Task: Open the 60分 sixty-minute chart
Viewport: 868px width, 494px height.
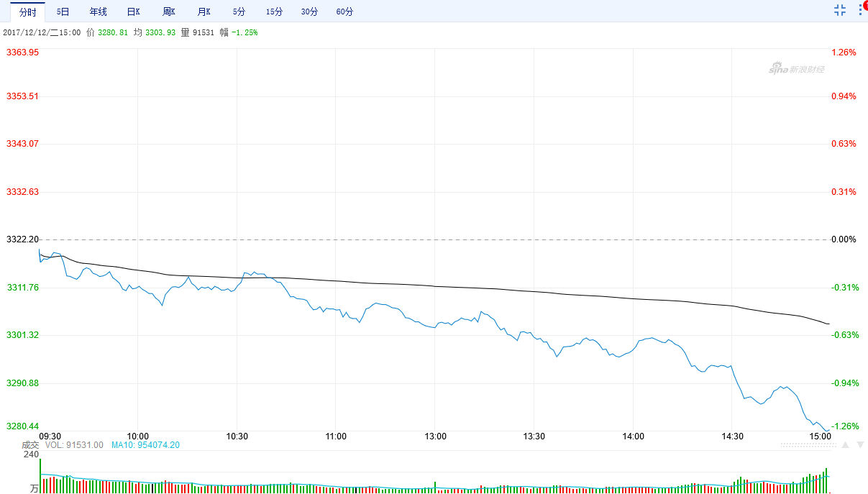Action: click(x=345, y=12)
